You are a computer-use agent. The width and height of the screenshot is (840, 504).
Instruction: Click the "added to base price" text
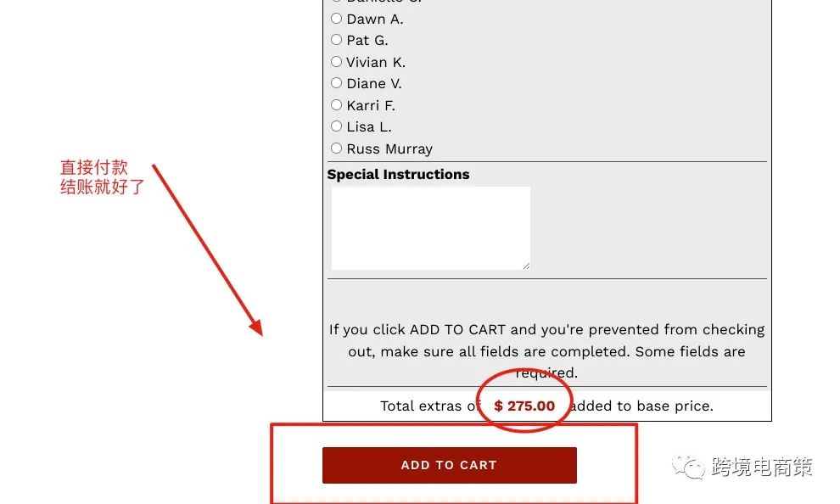click(642, 406)
